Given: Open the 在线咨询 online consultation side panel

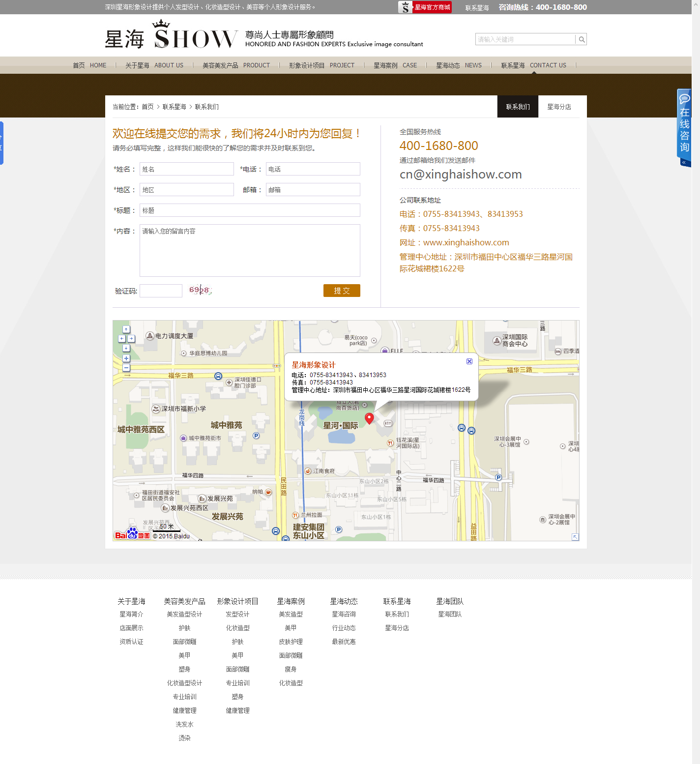Looking at the screenshot, I should point(684,123).
